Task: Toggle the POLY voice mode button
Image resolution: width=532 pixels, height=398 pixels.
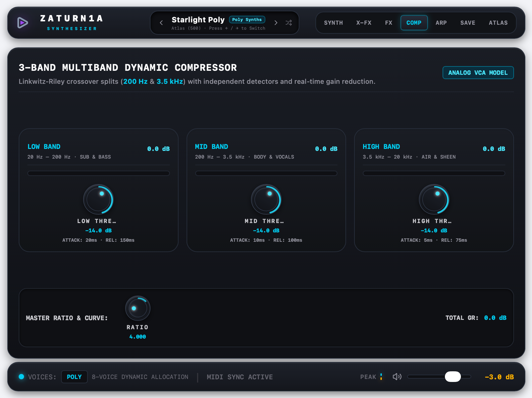Action: click(74, 377)
